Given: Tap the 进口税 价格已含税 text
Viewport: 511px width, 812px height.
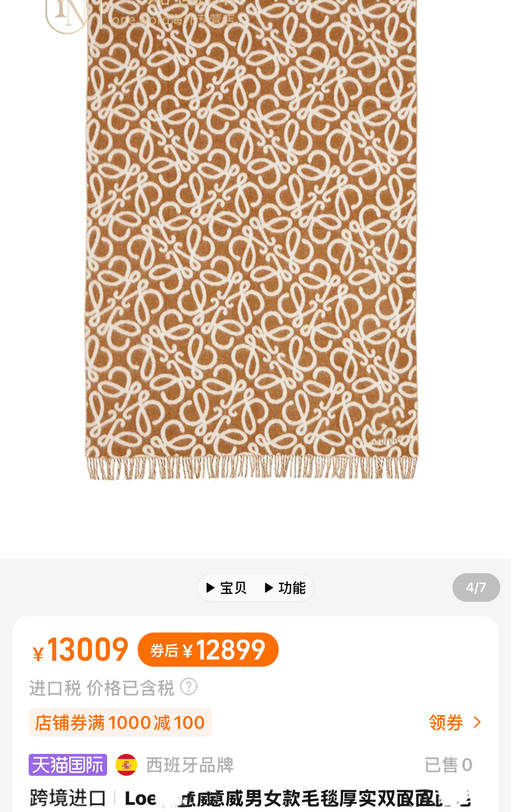Looking at the screenshot, I should [x=101, y=688].
